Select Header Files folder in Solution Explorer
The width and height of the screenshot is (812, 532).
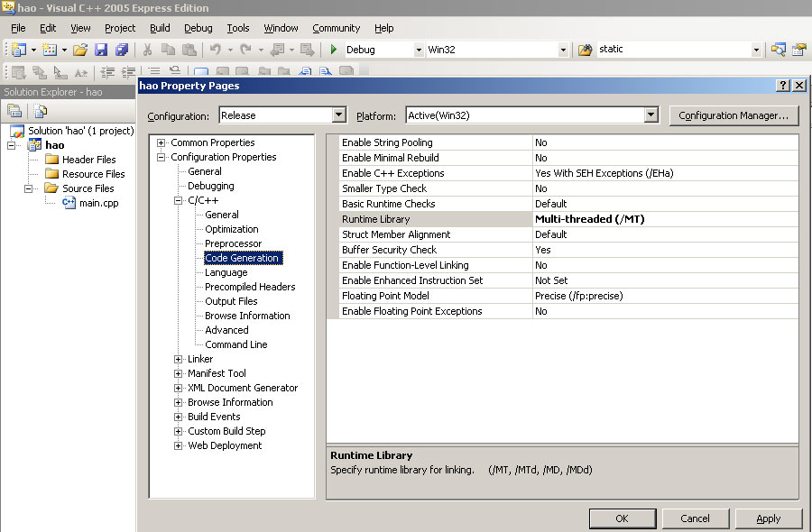[x=88, y=160]
